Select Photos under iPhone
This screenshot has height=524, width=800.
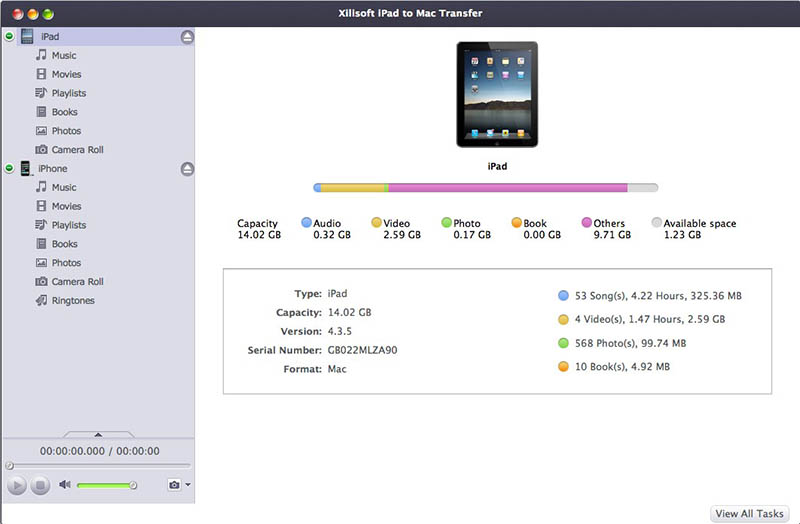click(66, 263)
